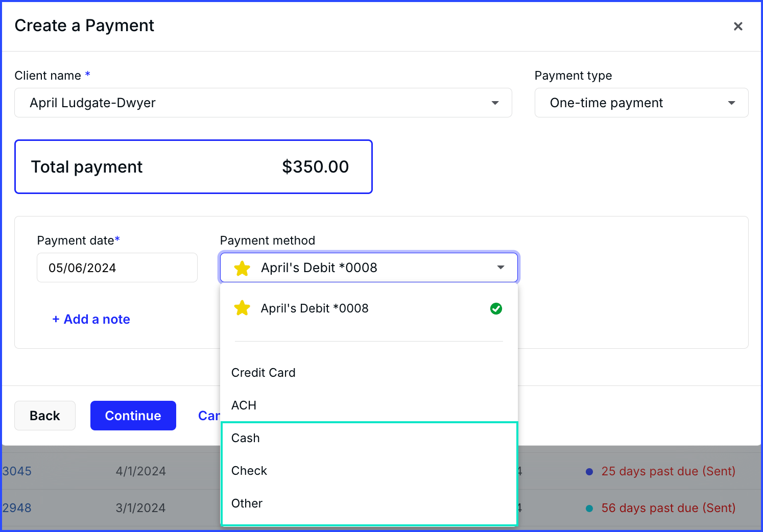The width and height of the screenshot is (763, 532).
Task: Choose ACH payment method
Action: (369, 405)
